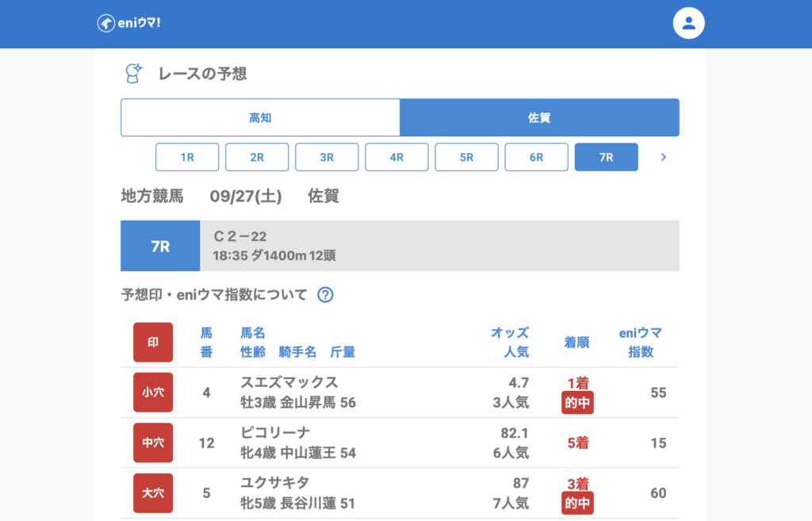Open the user profile account icon
812x521 pixels.
click(688, 24)
